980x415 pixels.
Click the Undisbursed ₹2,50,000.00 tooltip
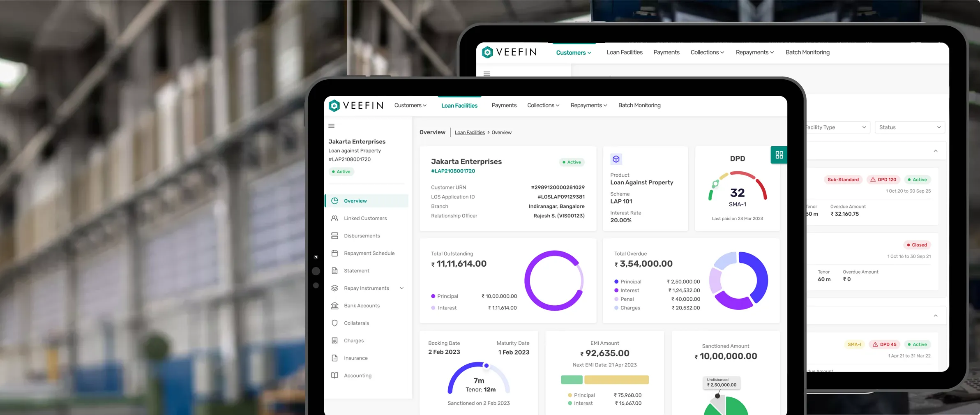[x=722, y=383]
